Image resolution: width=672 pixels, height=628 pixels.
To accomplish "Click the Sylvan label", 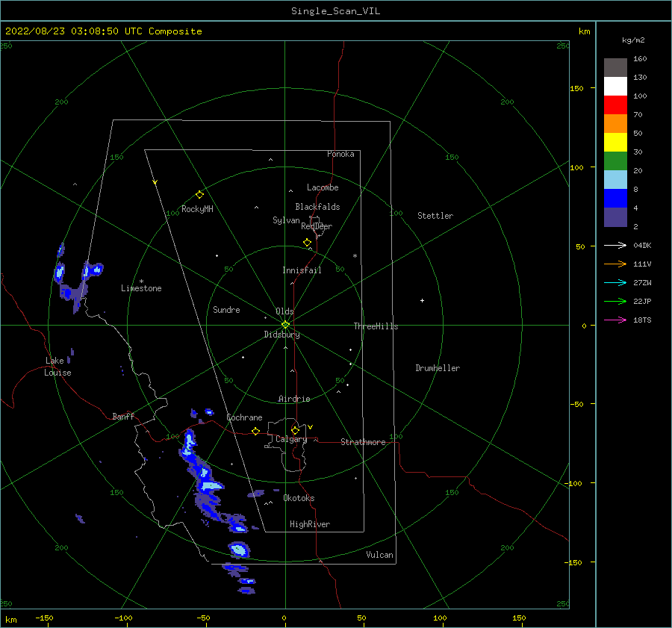I will (x=286, y=220).
